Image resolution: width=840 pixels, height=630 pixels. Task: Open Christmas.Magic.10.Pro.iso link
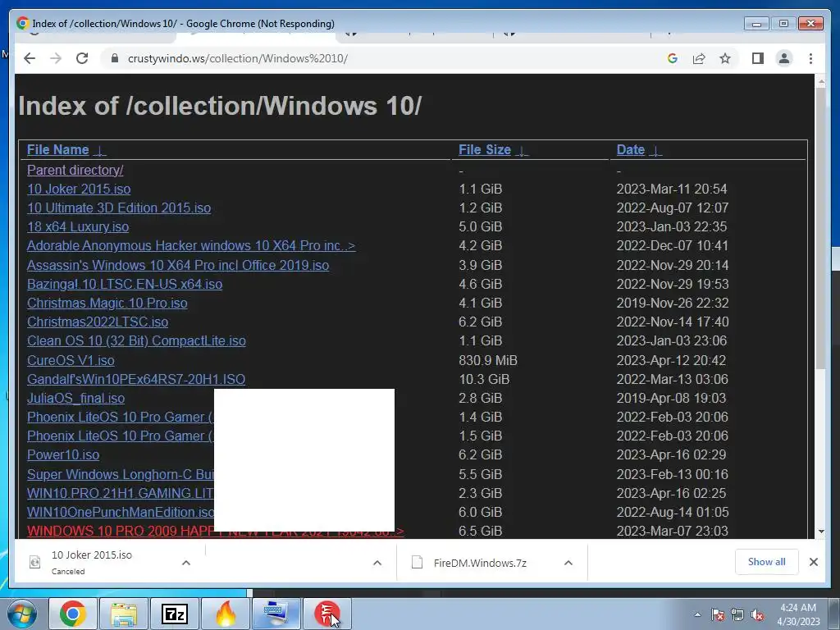coord(107,304)
